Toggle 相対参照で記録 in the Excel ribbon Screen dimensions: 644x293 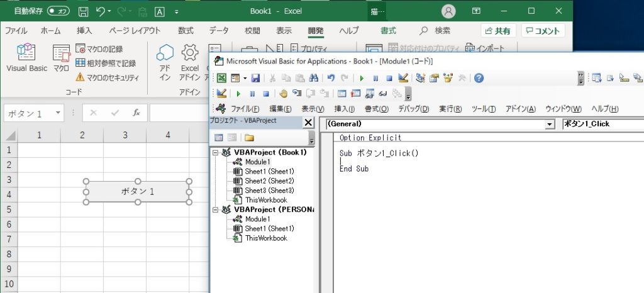106,64
